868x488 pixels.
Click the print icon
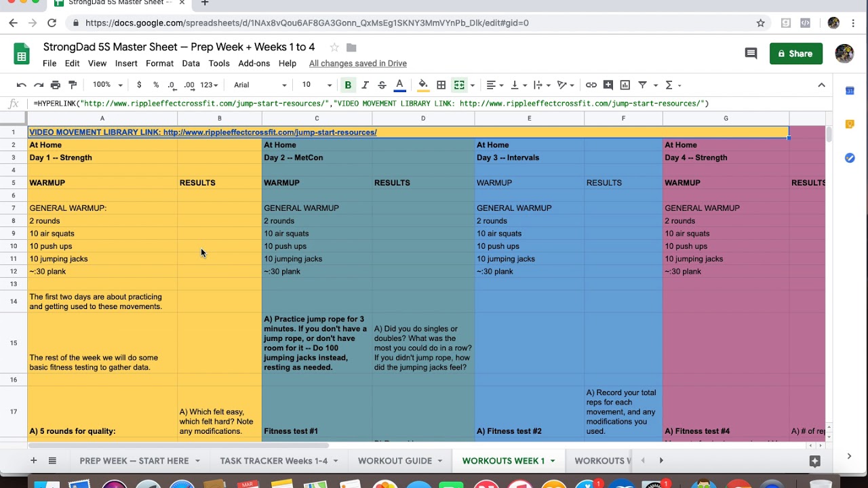pos(56,85)
